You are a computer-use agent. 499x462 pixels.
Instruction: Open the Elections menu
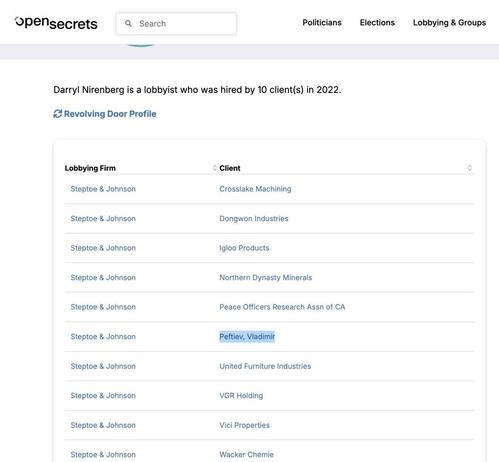(x=377, y=23)
